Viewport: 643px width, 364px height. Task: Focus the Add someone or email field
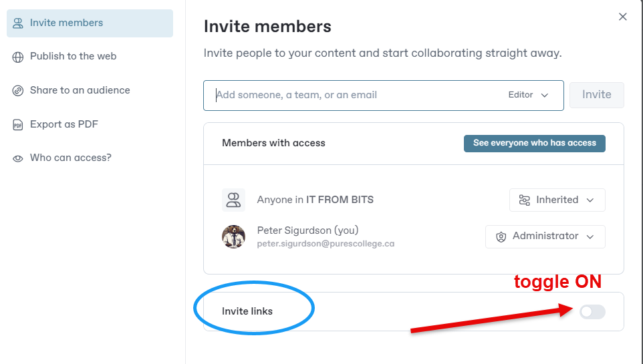[x=354, y=95]
